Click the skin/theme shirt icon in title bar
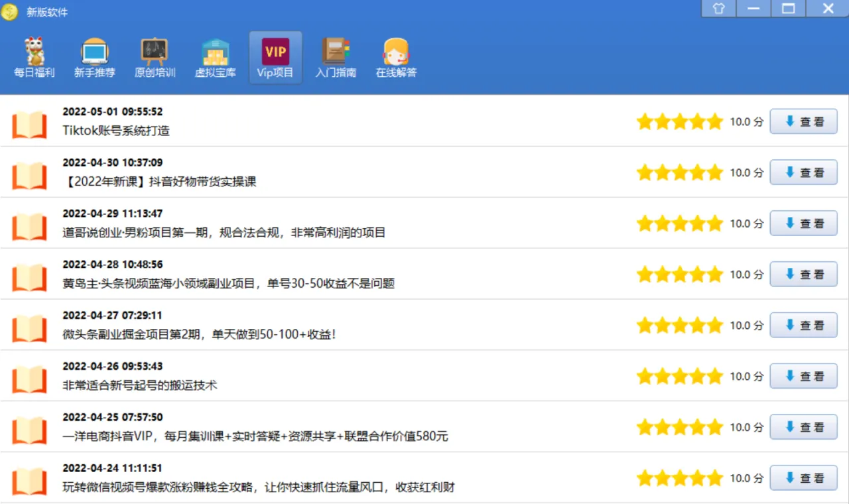 pyautogui.click(x=718, y=9)
